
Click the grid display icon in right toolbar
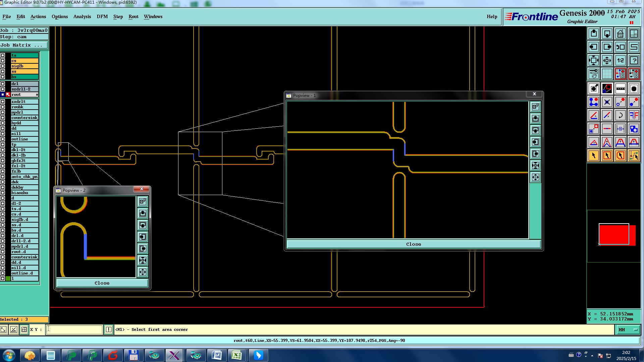coord(607,74)
